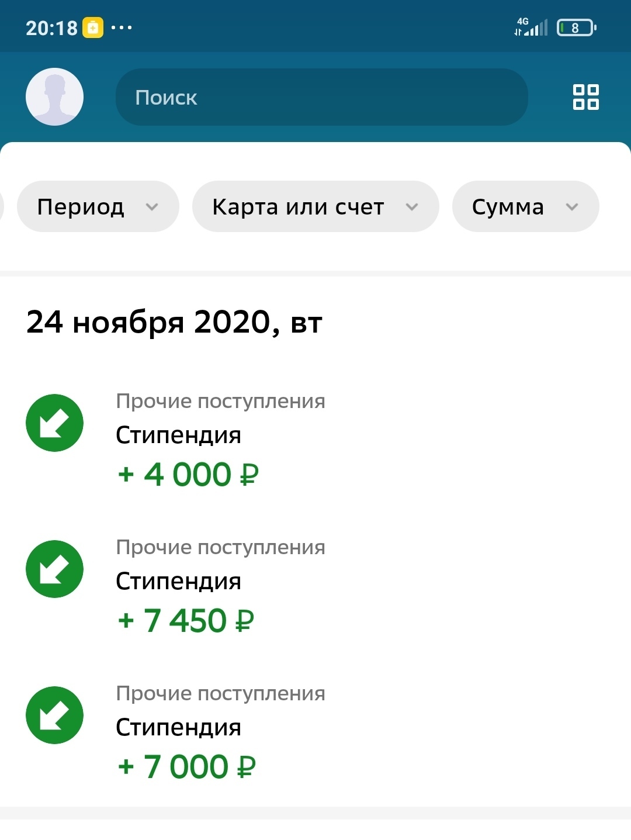
Task: Focus the Поиск search field
Action: [321, 97]
